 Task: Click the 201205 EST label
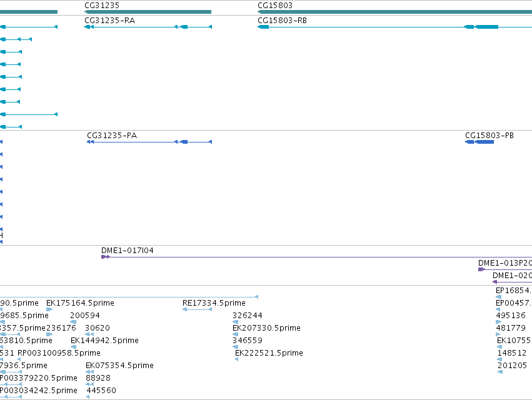tap(512, 366)
